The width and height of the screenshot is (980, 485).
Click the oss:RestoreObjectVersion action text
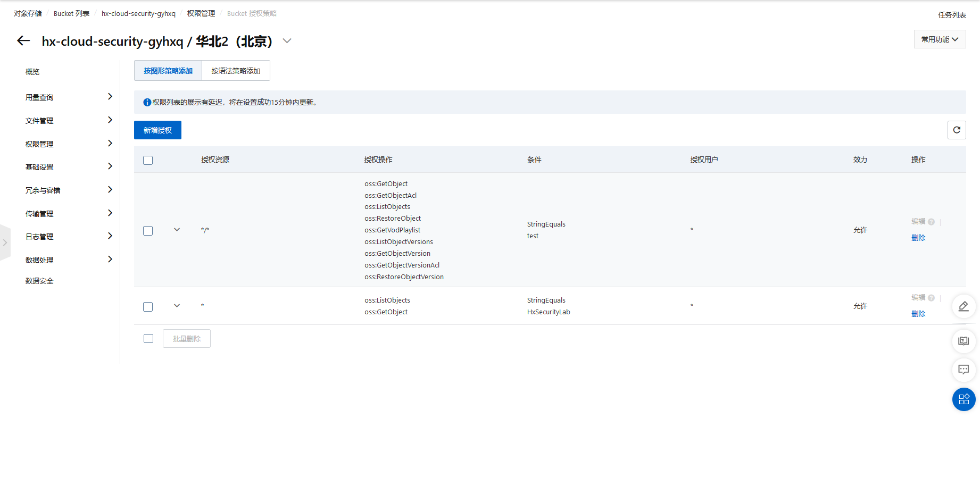click(404, 277)
